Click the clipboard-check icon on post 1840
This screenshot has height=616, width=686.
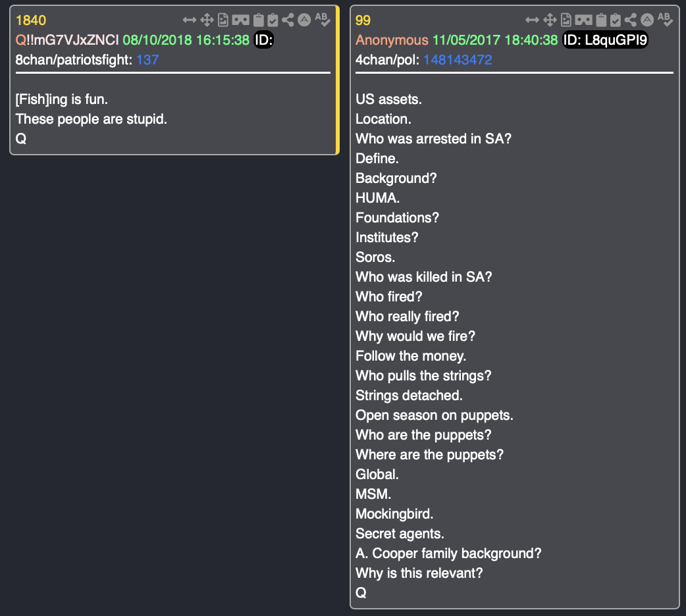coord(273,20)
